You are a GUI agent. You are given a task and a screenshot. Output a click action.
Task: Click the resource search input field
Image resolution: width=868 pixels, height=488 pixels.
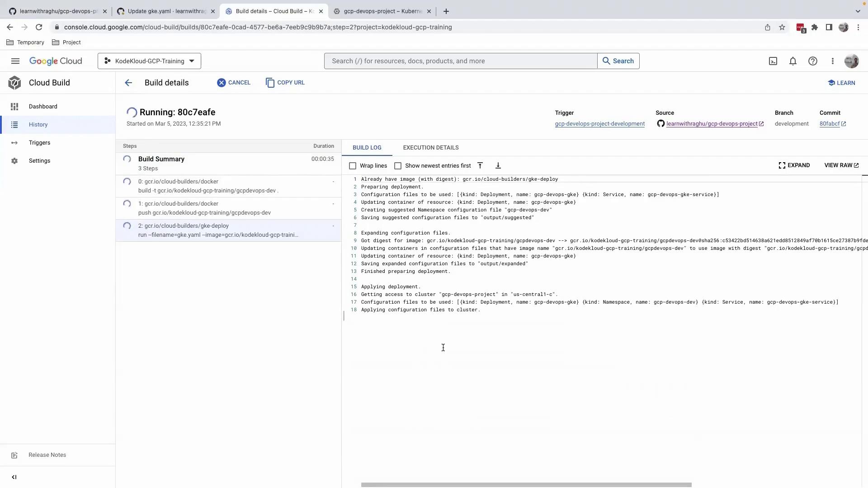tap(460, 61)
